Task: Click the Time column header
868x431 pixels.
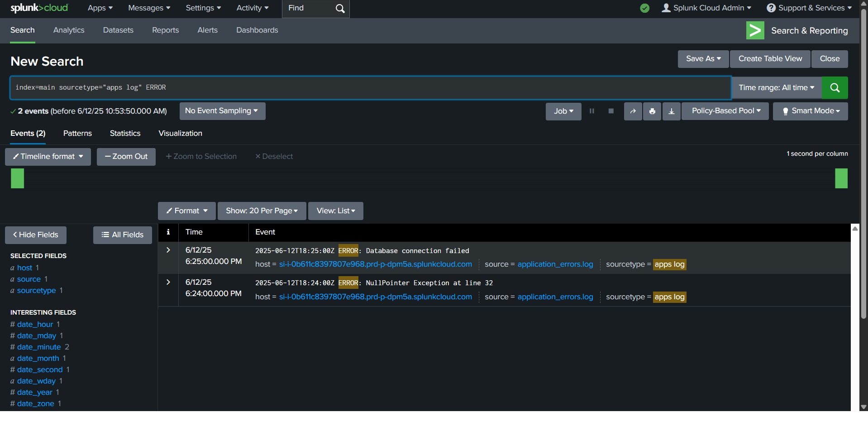Action: [194, 232]
